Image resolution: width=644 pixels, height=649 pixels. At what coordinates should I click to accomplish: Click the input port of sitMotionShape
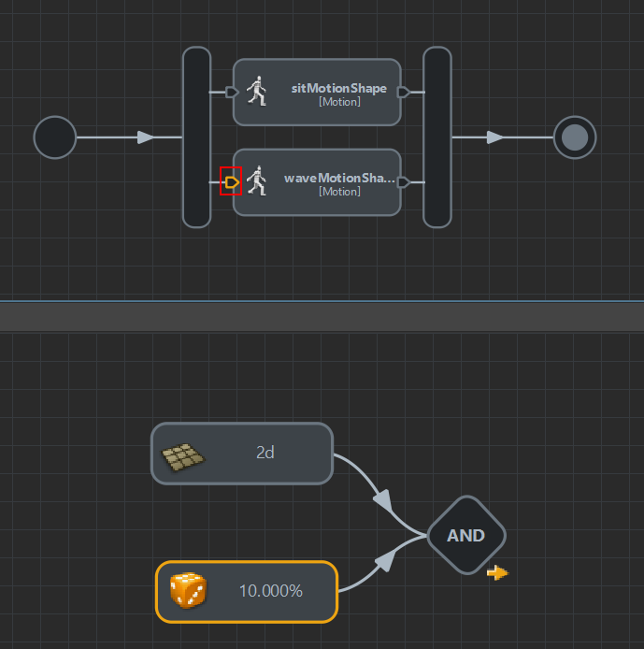tap(232, 92)
